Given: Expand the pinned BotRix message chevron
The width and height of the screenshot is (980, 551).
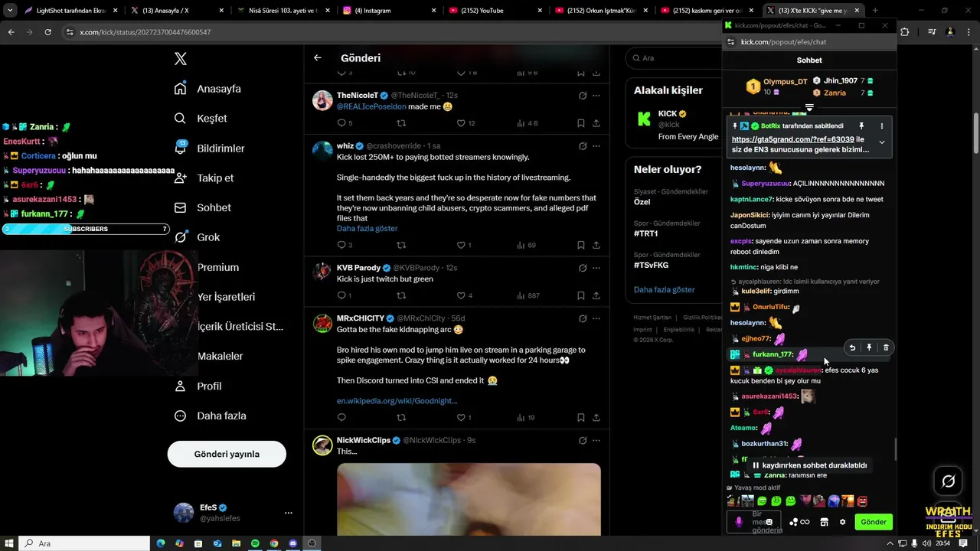Looking at the screenshot, I should (x=881, y=142).
